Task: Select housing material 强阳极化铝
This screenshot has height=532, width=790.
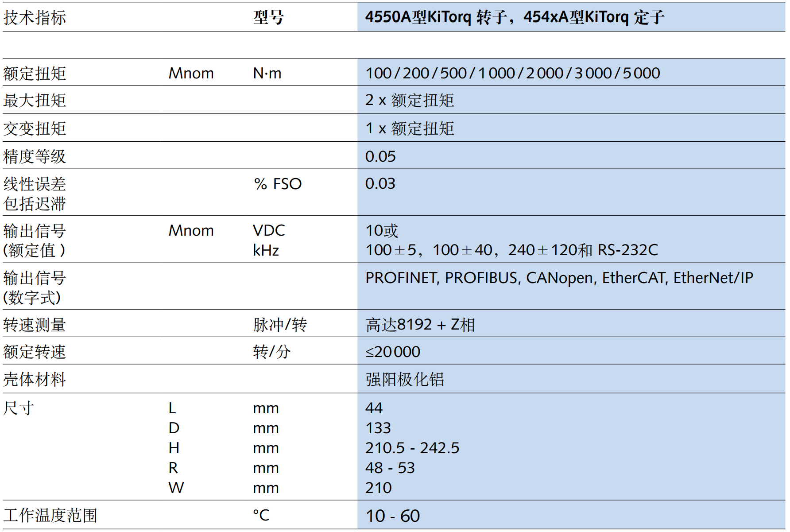Action: click(404, 380)
